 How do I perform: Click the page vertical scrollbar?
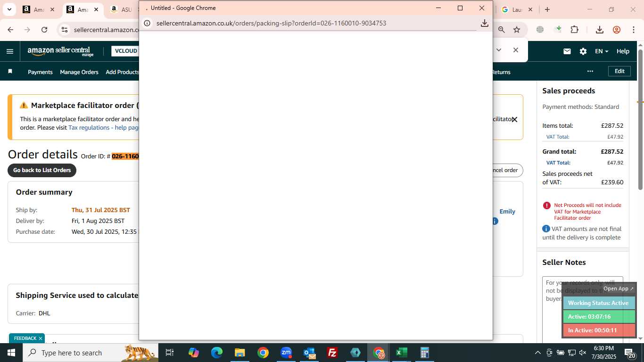(x=640, y=120)
